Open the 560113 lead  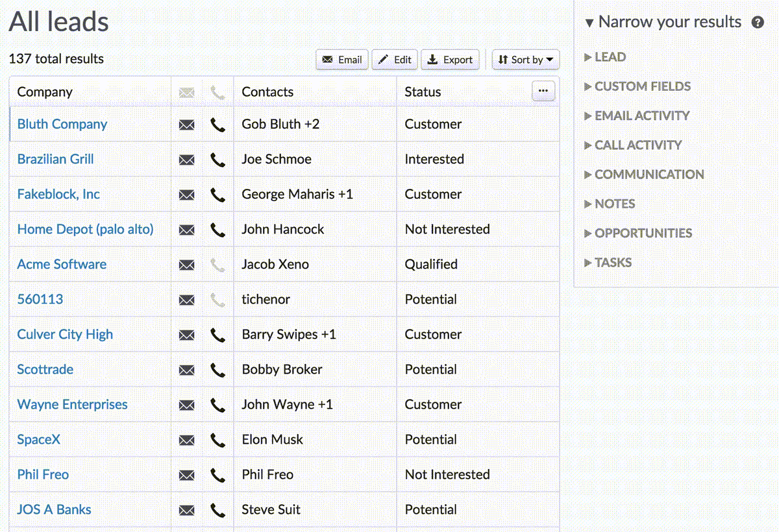40,299
